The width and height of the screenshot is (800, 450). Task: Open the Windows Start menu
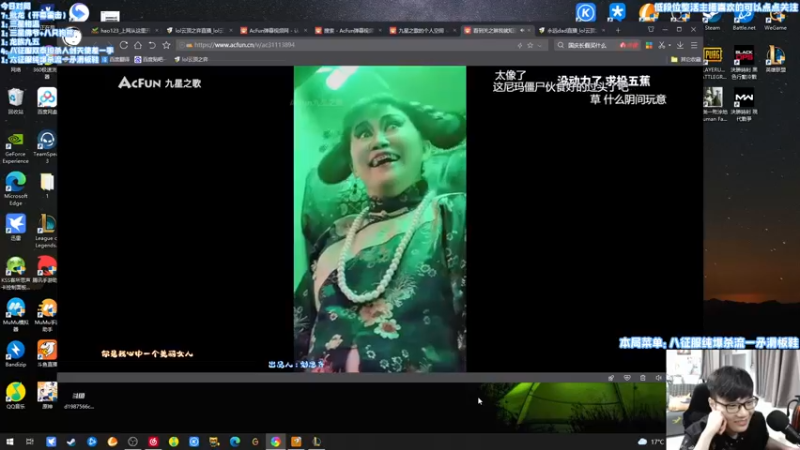(10, 441)
